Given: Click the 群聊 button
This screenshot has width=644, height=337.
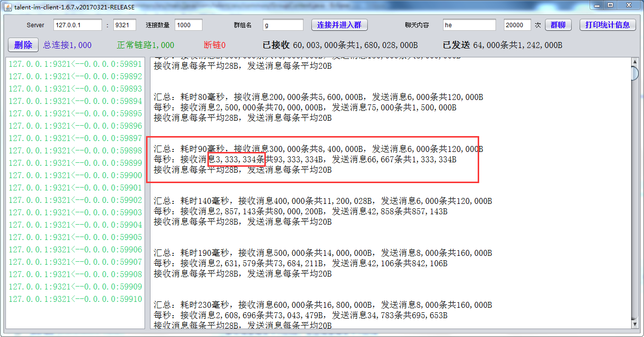Looking at the screenshot, I should click(558, 25).
